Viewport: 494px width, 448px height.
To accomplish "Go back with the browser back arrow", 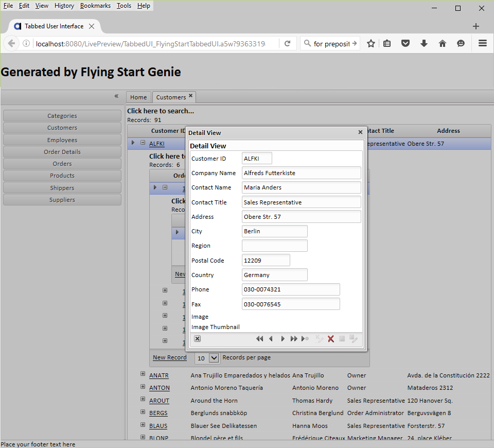I will coord(11,43).
